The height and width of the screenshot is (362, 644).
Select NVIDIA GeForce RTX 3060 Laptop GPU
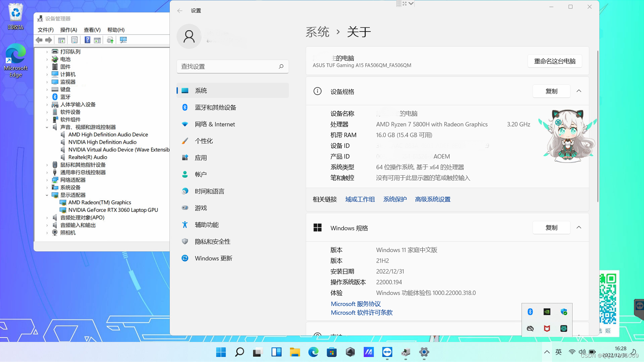pos(113,210)
